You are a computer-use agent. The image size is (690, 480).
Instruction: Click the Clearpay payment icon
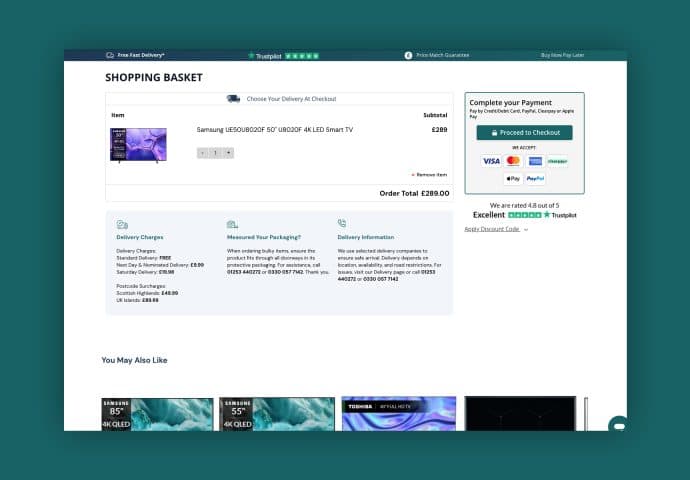pyautogui.click(x=557, y=161)
